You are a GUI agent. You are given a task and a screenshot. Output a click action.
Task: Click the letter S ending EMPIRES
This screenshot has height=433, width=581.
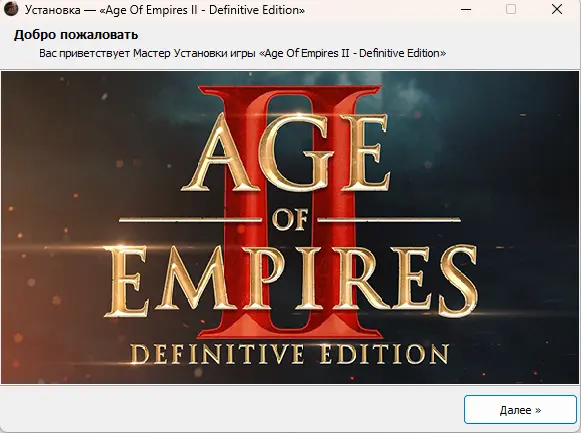457,282
